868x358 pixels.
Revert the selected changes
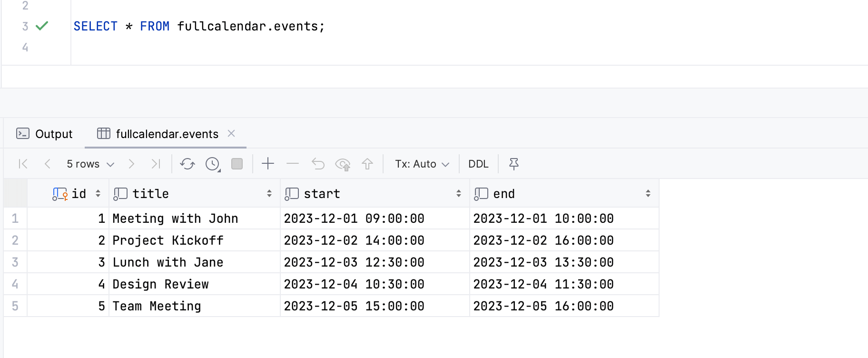tap(318, 164)
